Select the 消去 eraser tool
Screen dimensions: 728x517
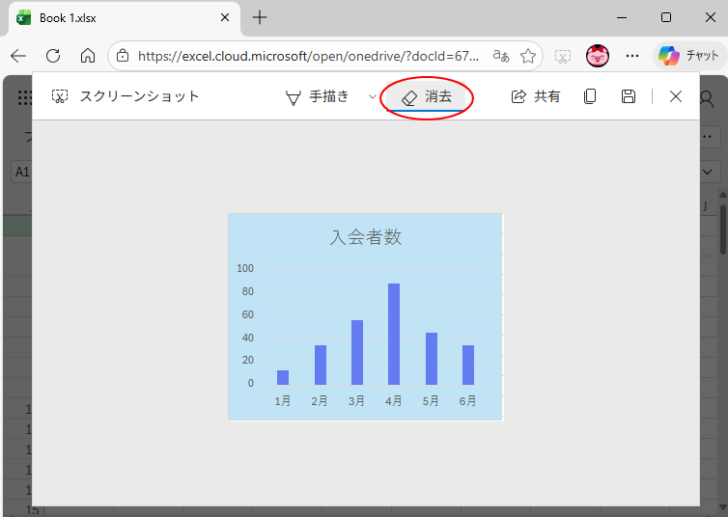tap(426, 97)
